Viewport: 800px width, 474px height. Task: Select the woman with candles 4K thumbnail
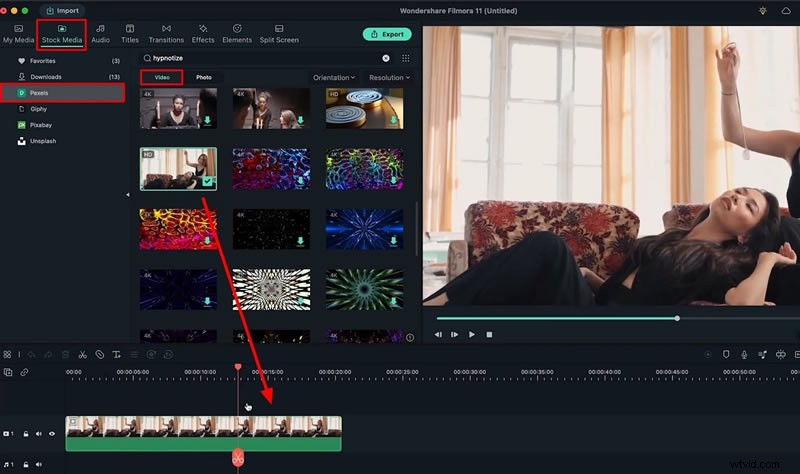[178, 108]
